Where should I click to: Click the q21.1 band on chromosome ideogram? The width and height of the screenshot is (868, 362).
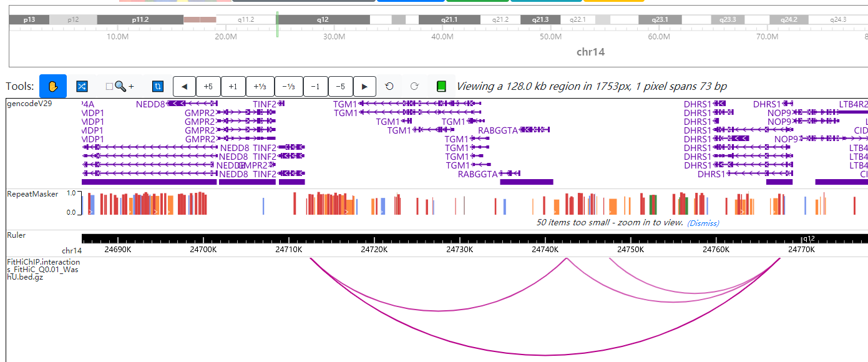click(x=449, y=20)
